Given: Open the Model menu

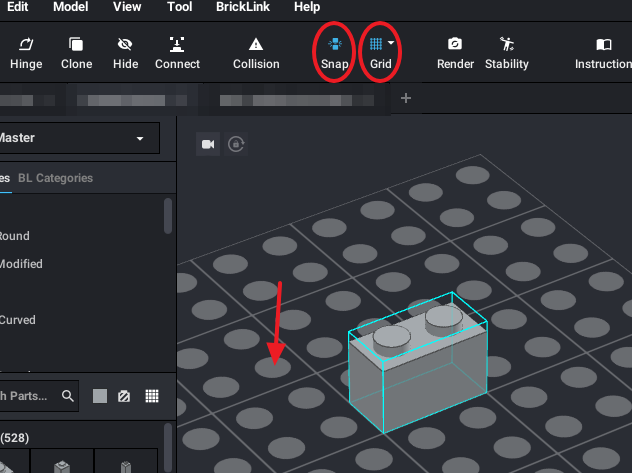Looking at the screenshot, I should coord(71,7).
